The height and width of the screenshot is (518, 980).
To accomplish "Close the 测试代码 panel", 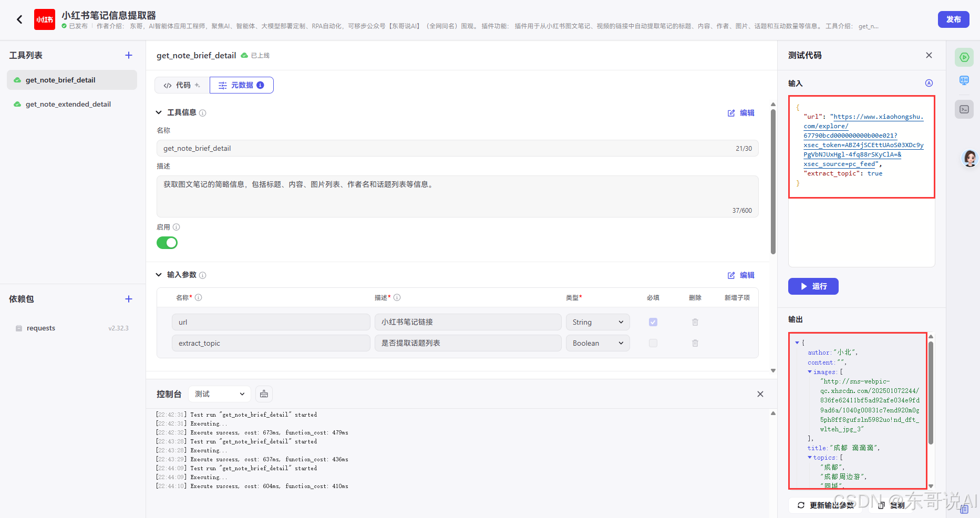I will click(929, 55).
